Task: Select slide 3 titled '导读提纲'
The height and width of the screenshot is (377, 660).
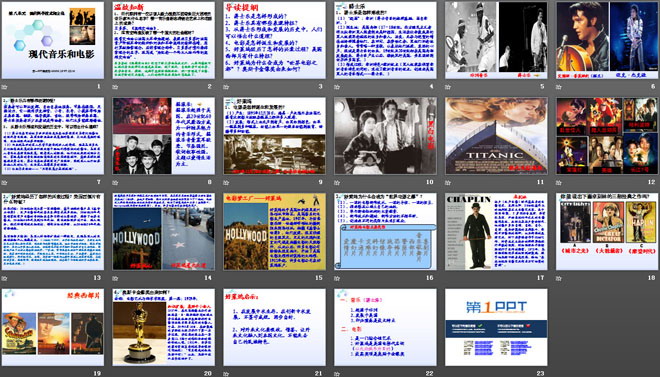Action: click(x=274, y=40)
